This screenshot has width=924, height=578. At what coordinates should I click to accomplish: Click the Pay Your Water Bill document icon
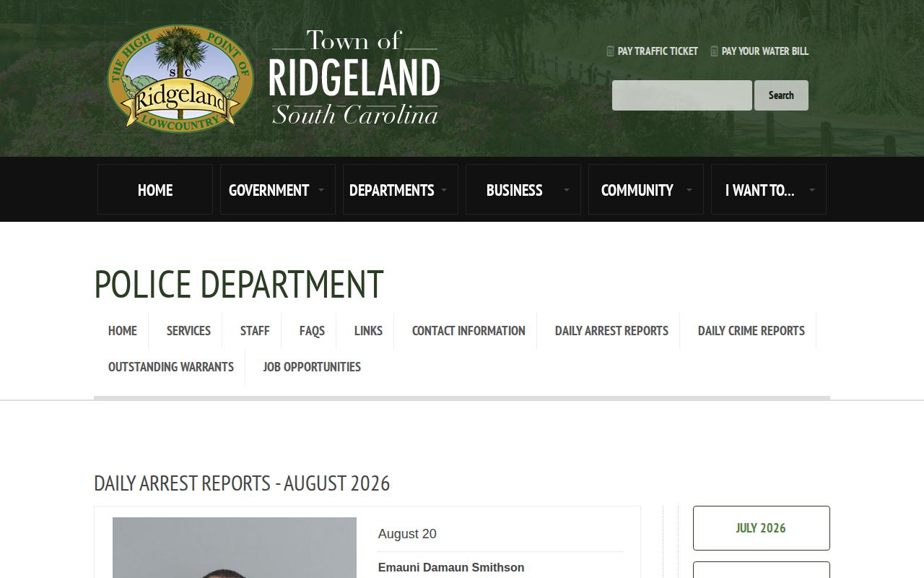tap(714, 51)
